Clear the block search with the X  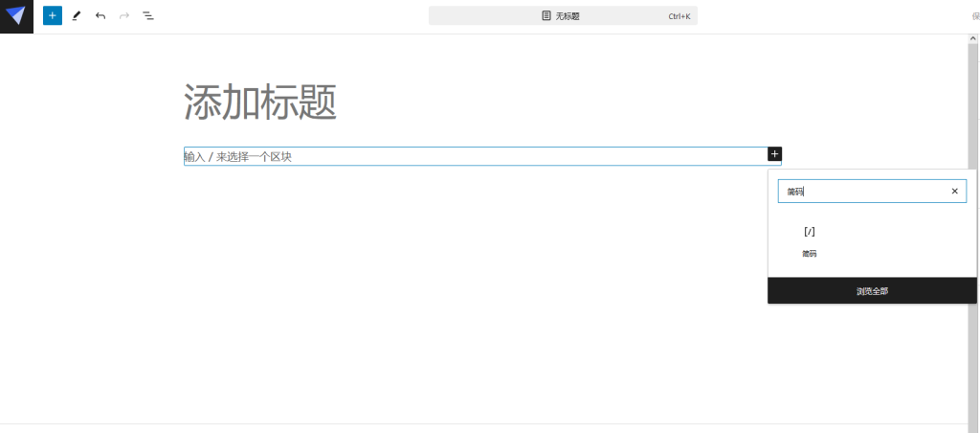coord(954,192)
